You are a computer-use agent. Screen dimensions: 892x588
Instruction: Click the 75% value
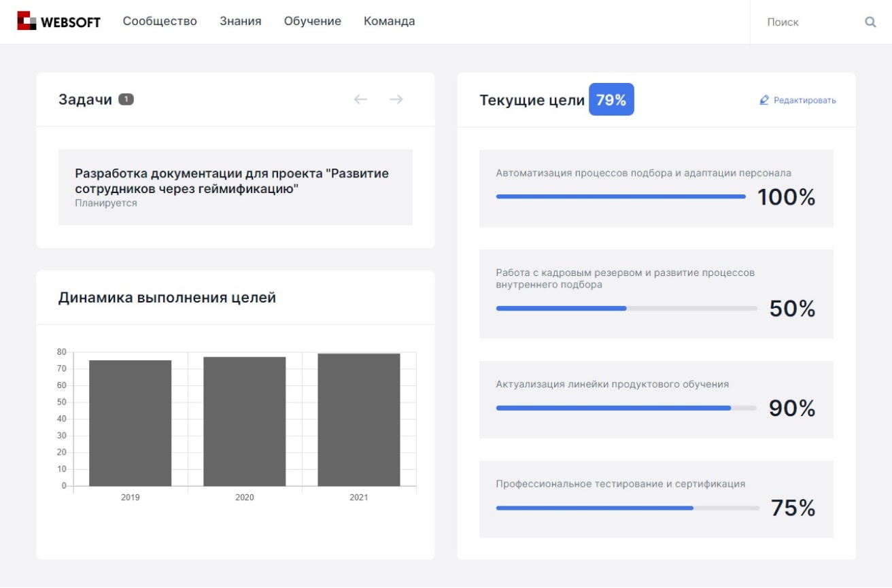point(793,508)
